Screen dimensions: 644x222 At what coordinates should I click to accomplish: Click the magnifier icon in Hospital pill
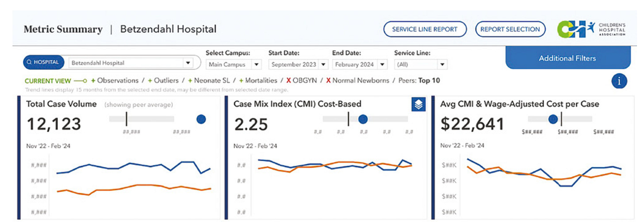pos(29,62)
